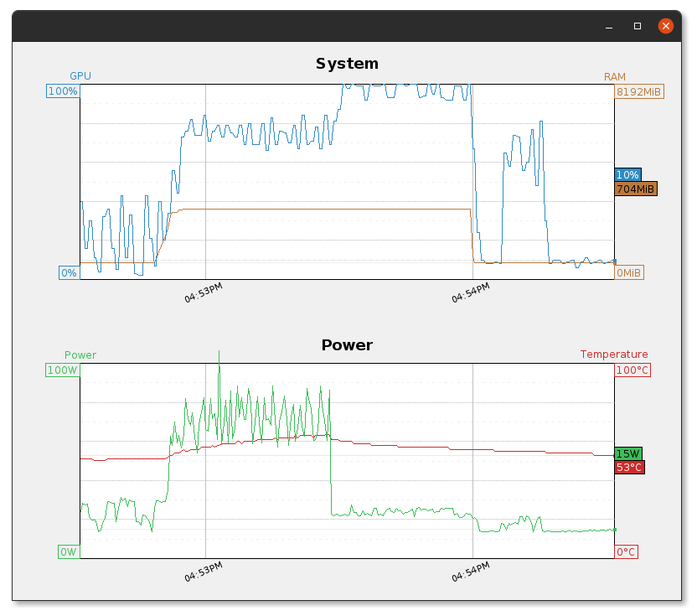
Task: Select the 15W current power badge
Action: point(628,453)
